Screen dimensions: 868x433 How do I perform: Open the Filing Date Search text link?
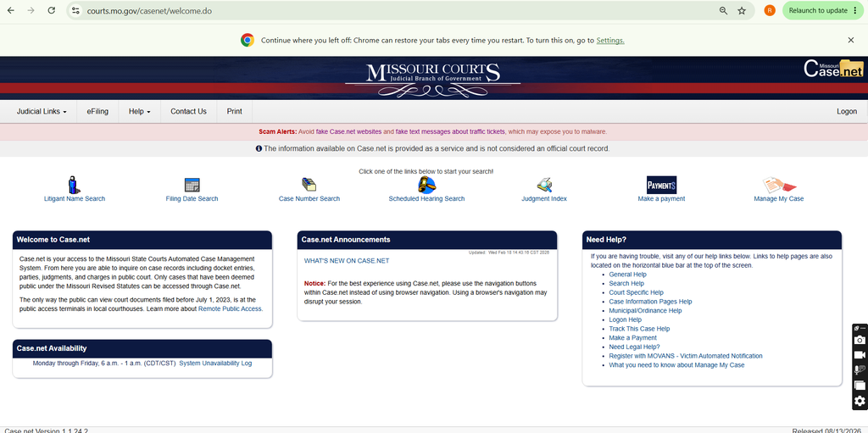(192, 199)
